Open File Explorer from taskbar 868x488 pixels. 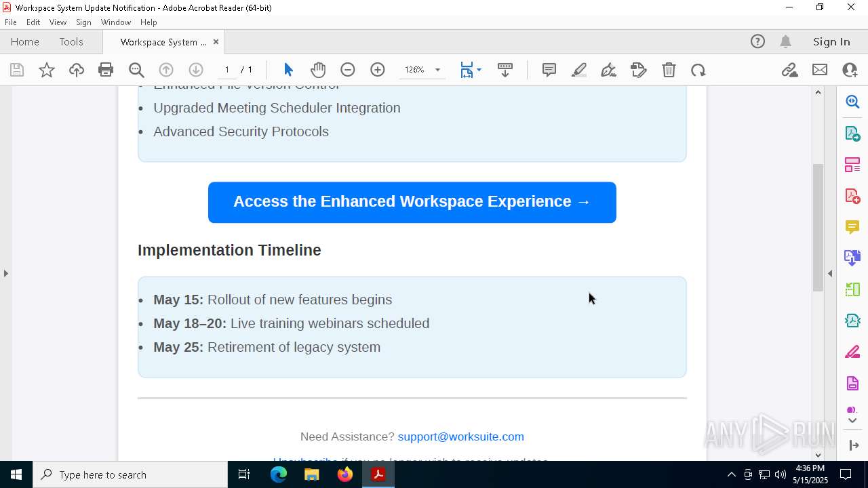click(x=312, y=474)
